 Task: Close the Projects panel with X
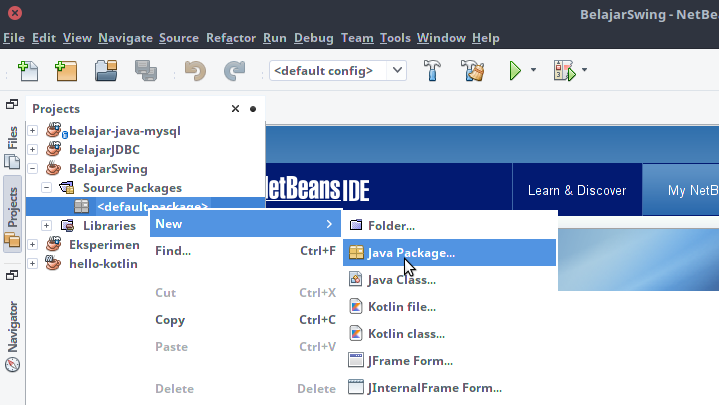point(236,109)
